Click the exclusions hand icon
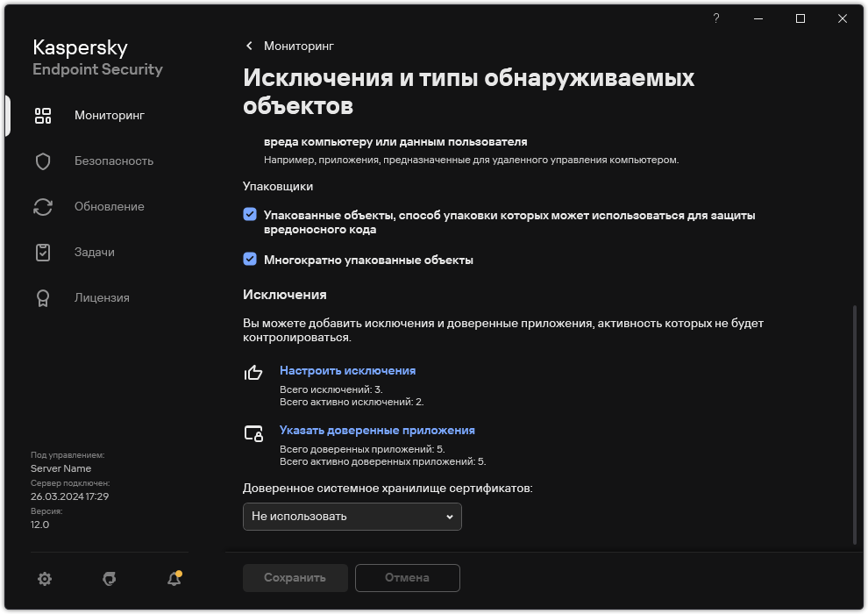Viewport: 868px width, 614px height. click(x=253, y=374)
